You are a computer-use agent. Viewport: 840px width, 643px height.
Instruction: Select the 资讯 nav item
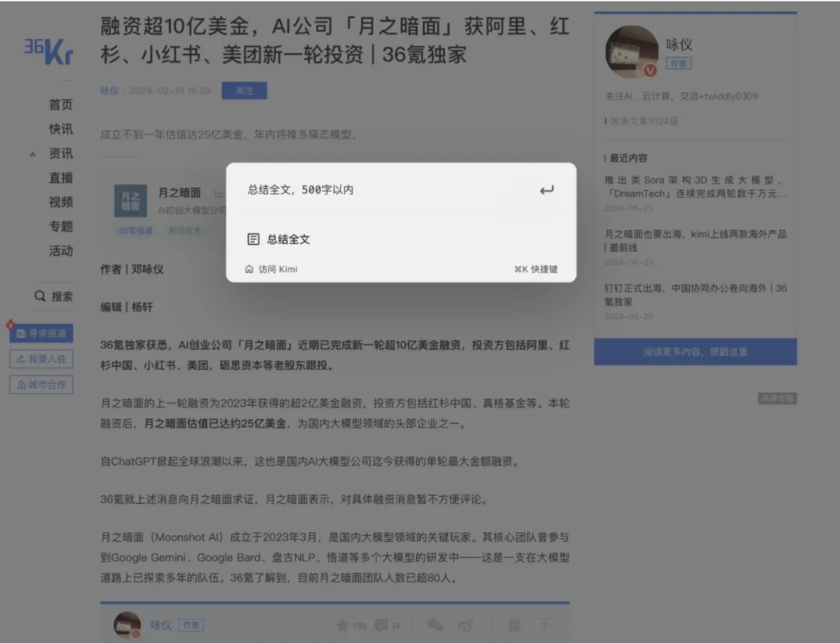pos(61,154)
